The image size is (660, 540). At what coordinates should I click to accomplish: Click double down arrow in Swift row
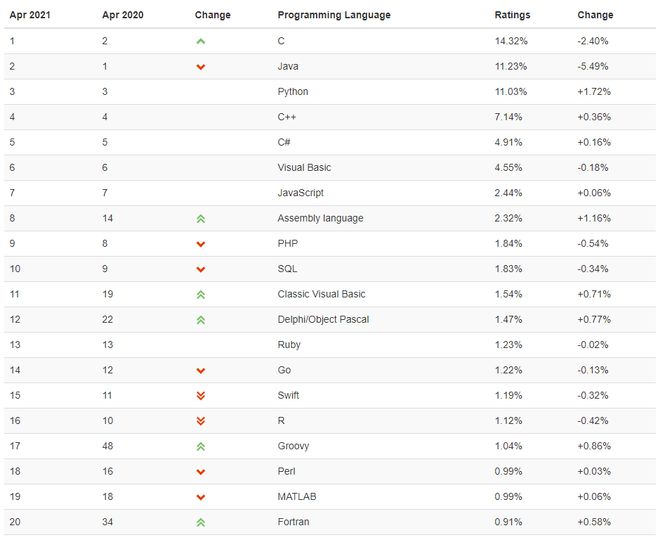(x=201, y=395)
